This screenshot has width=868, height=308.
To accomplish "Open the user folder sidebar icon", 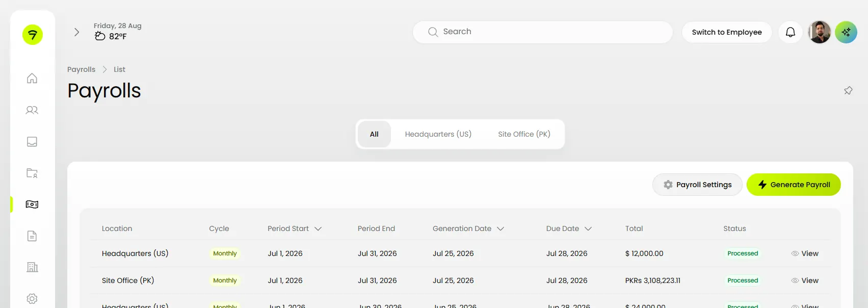I will point(32,173).
